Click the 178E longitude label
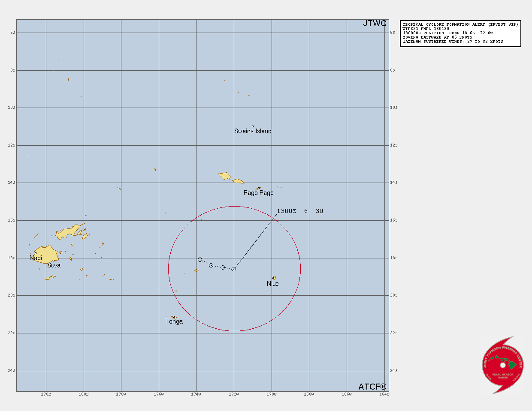This screenshot has width=532, height=411. pyautogui.click(x=46, y=394)
